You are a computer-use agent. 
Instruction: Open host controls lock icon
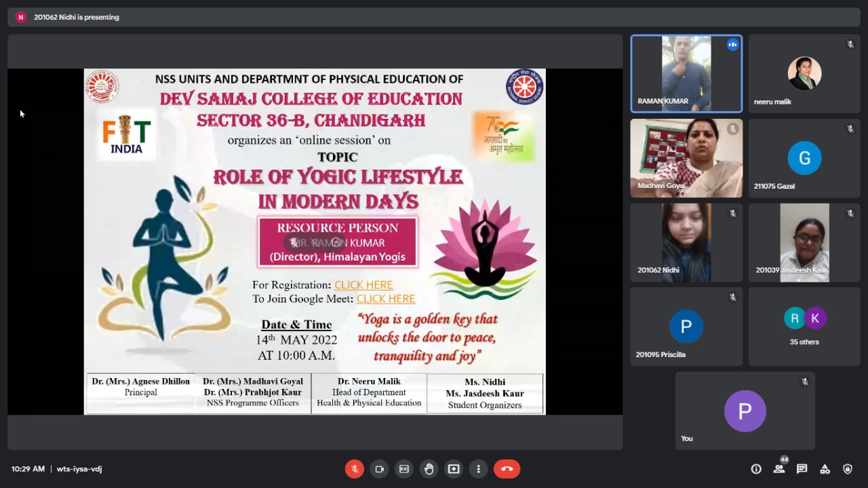tap(848, 469)
